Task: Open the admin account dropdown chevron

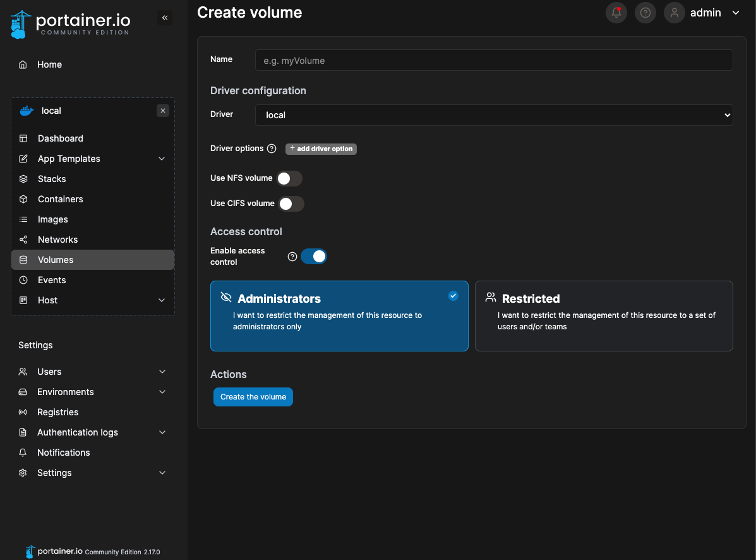Action: [736, 13]
